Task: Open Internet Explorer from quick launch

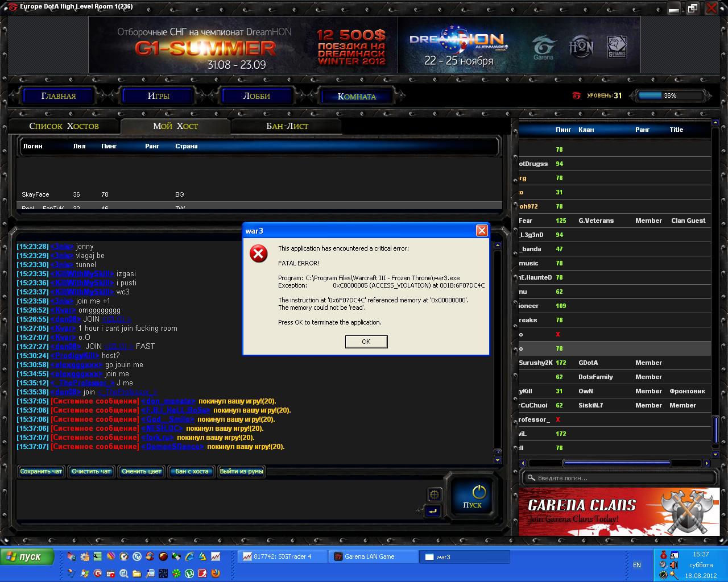Action: tap(189, 556)
